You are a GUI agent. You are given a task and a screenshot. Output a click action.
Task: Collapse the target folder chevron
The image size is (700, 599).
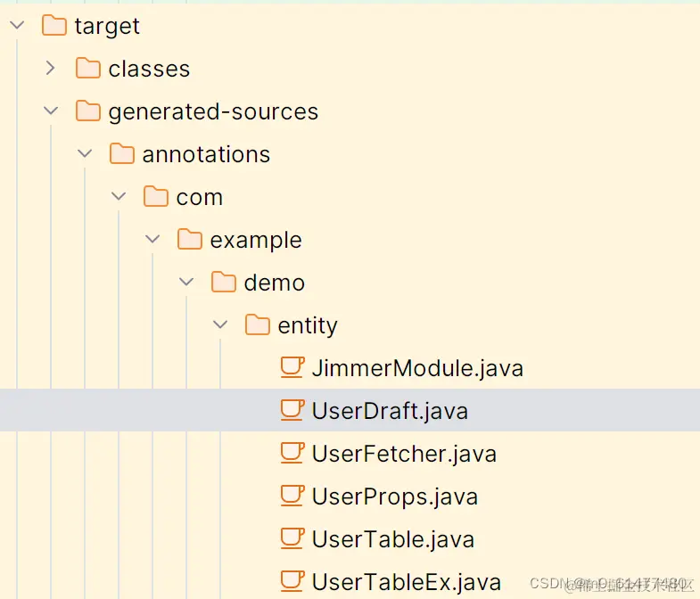point(17,25)
